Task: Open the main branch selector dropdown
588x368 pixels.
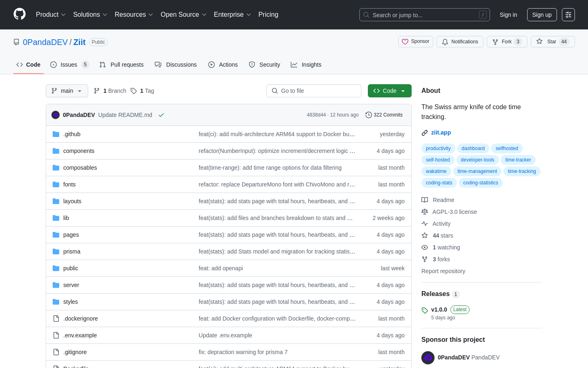Action: pos(67,91)
